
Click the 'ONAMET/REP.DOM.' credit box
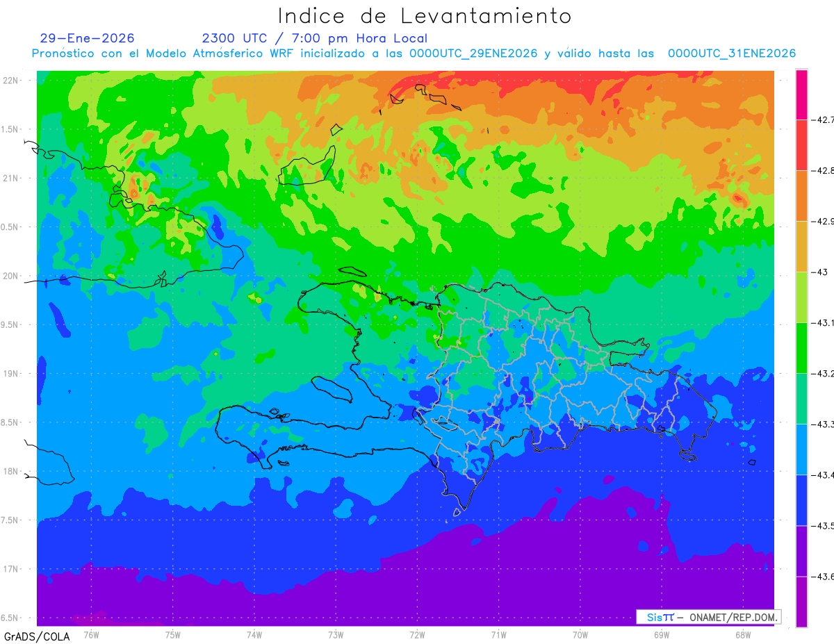pyautogui.click(x=708, y=617)
